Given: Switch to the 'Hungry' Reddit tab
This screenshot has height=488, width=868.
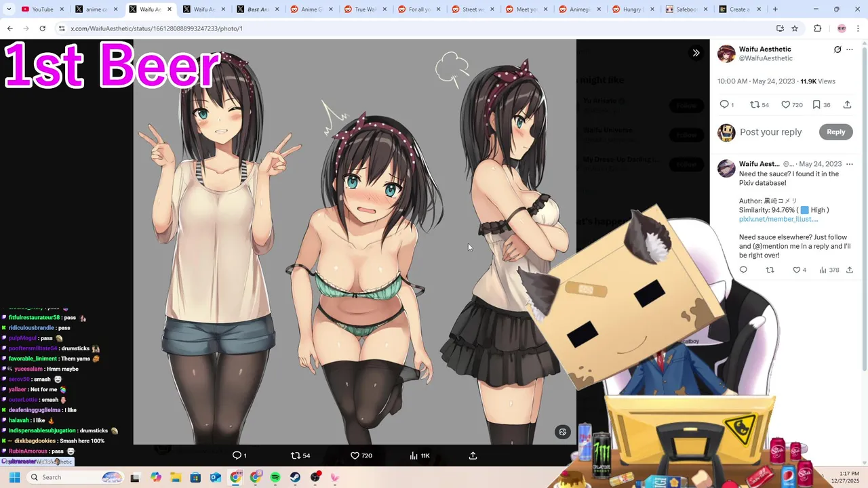Looking at the screenshot, I should [634, 9].
